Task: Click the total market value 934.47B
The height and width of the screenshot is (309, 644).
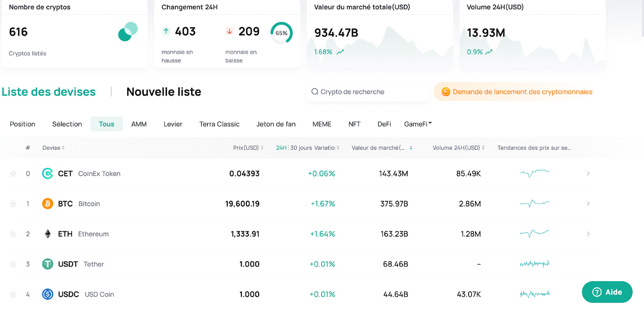Action: (x=336, y=33)
